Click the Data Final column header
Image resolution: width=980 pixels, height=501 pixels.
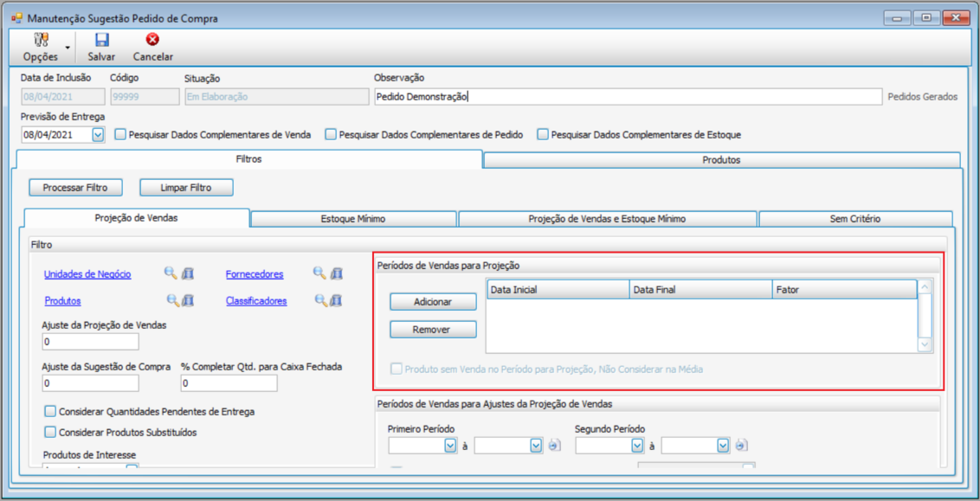point(700,290)
